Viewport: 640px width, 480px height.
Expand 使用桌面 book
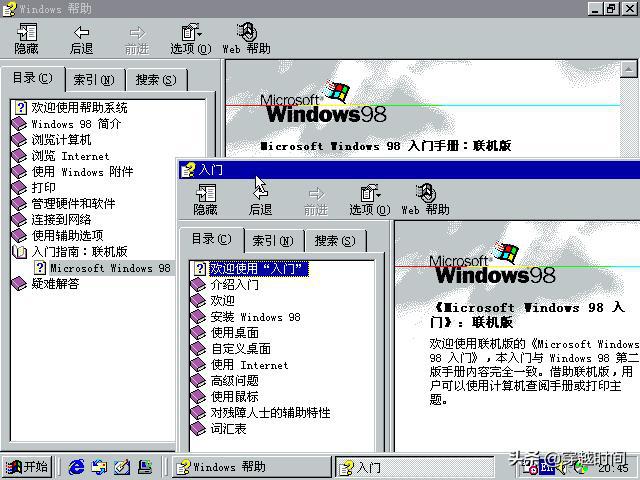tap(224, 333)
